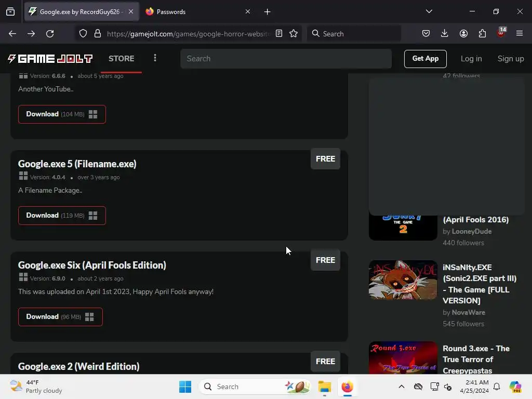Open the Game Jolt three-dot more menu
This screenshot has height=399, width=532.
[155, 58]
